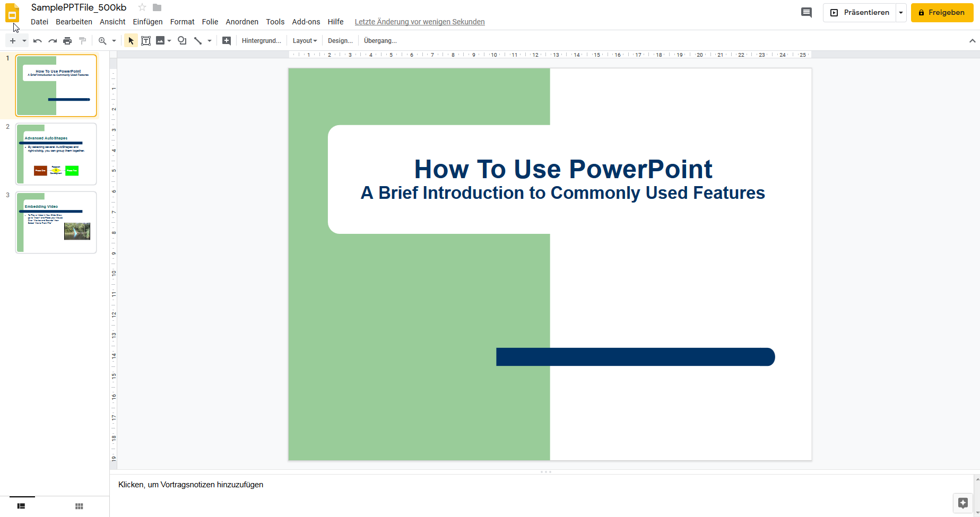Select the shape insert tool
The height and width of the screenshot is (517, 980).
point(182,41)
